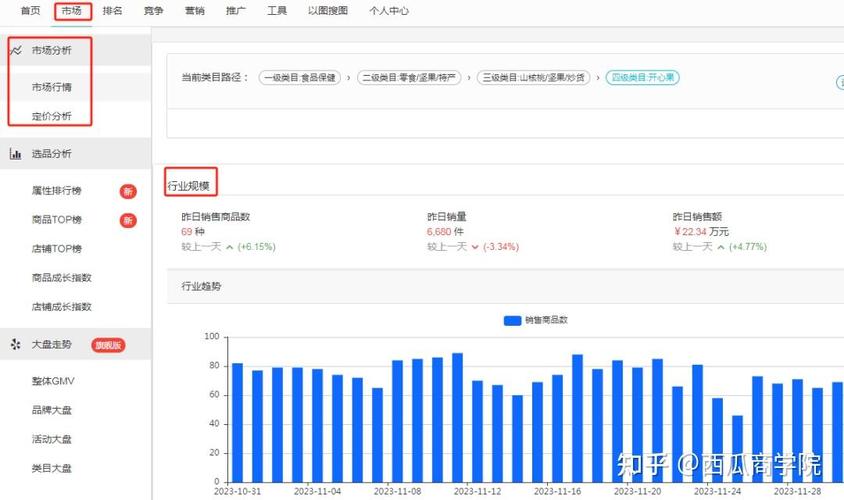Click the 69 种 sales product count

tap(193, 232)
